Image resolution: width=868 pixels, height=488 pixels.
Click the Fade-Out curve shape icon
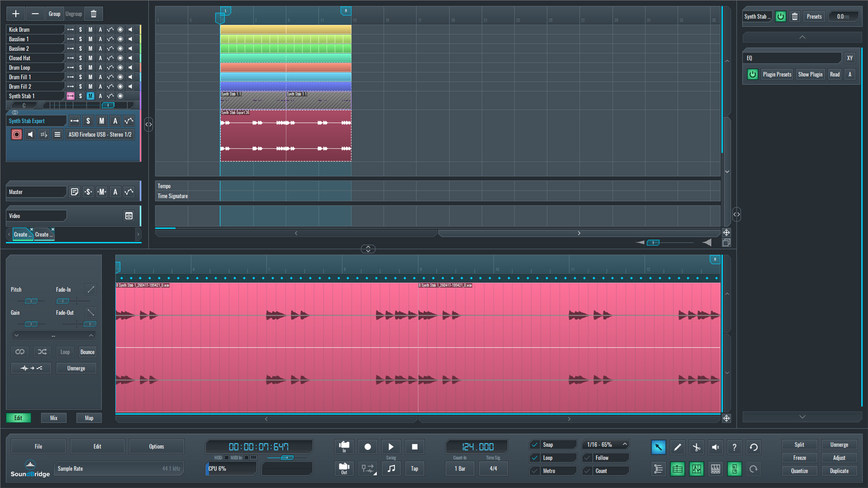pyautogui.click(x=91, y=312)
